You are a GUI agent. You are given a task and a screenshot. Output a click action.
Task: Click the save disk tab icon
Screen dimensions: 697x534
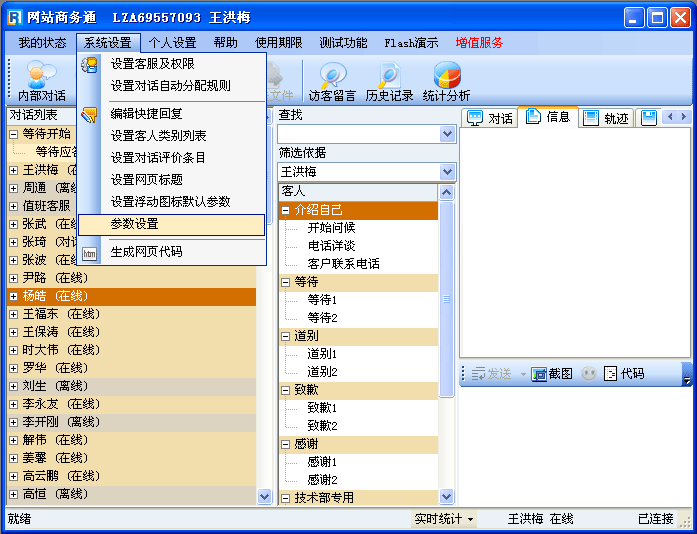click(649, 118)
